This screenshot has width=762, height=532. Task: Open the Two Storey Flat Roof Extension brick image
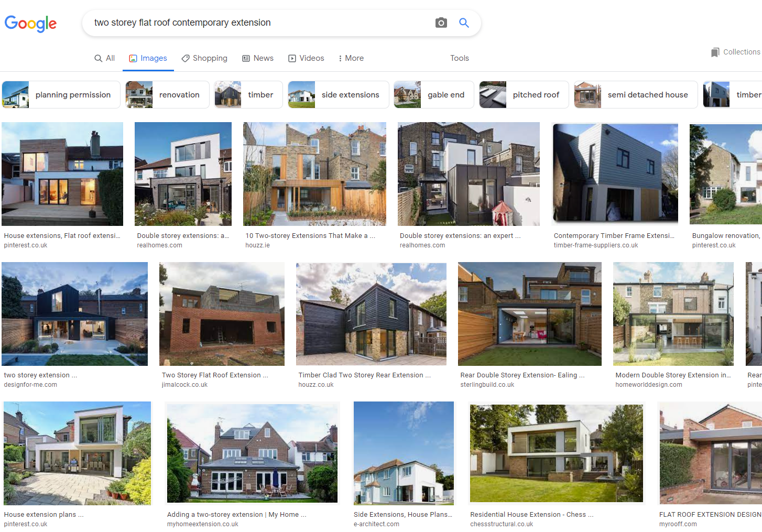click(222, 314)
